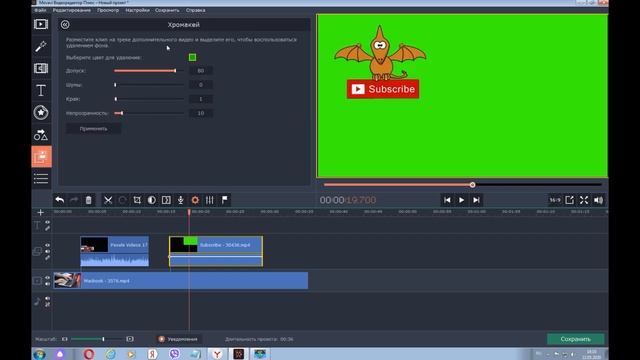Toggle link icon on the titles track

coord(47,228)
